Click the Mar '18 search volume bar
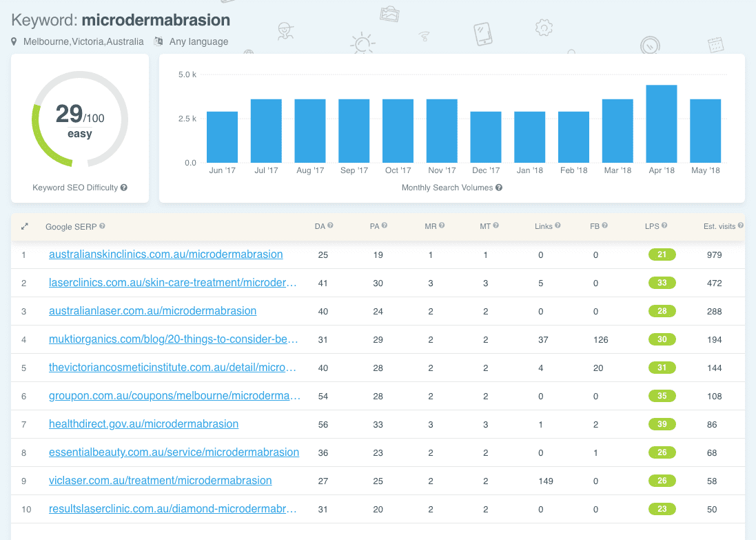Viewport: 756px width, 540px height. pyautogui.click(x=617, y=131)
